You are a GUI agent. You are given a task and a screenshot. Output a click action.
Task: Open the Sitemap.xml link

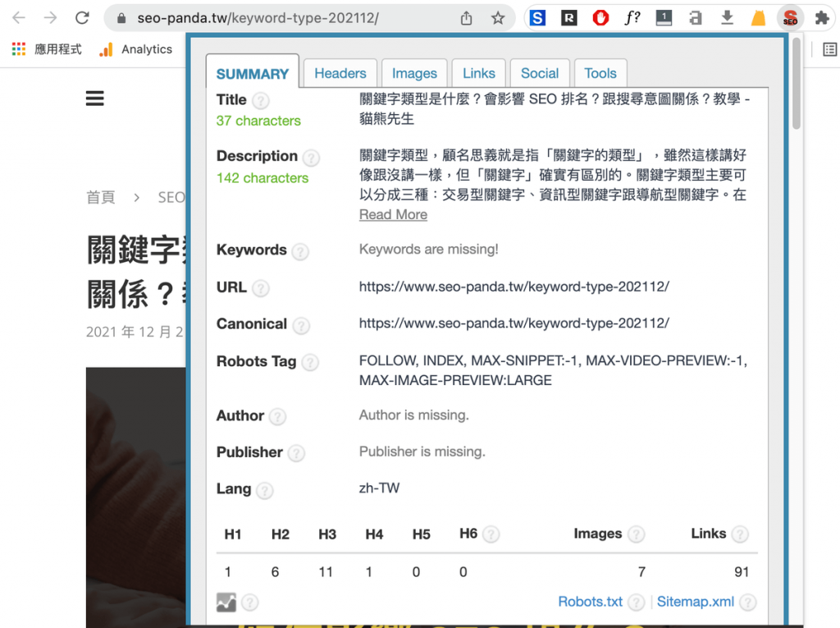click(696, 602)
